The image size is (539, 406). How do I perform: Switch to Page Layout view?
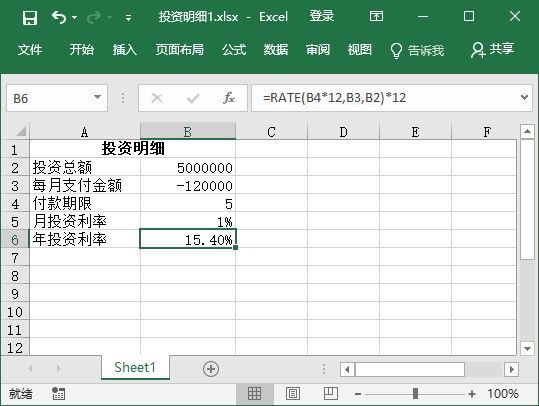(x=293, y=393)
